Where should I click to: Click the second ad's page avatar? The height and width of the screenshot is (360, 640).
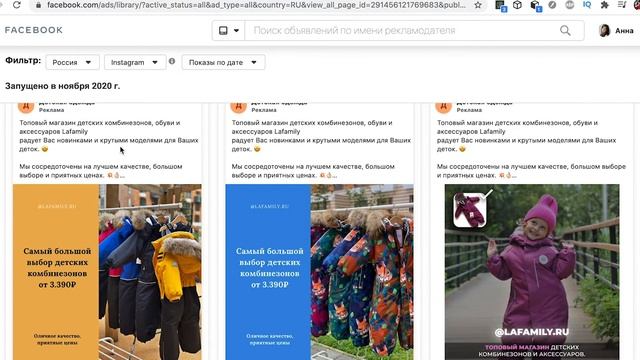[x=238, y=107]
